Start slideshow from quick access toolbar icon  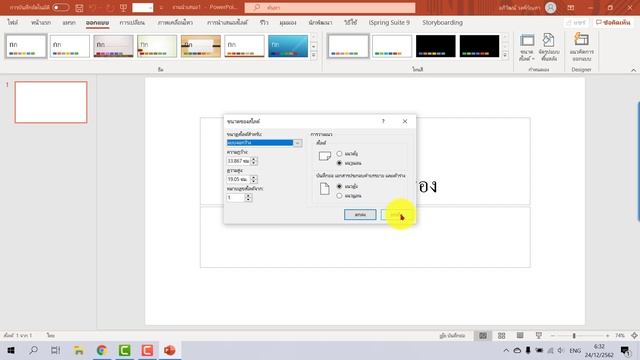tap(123, 8)
